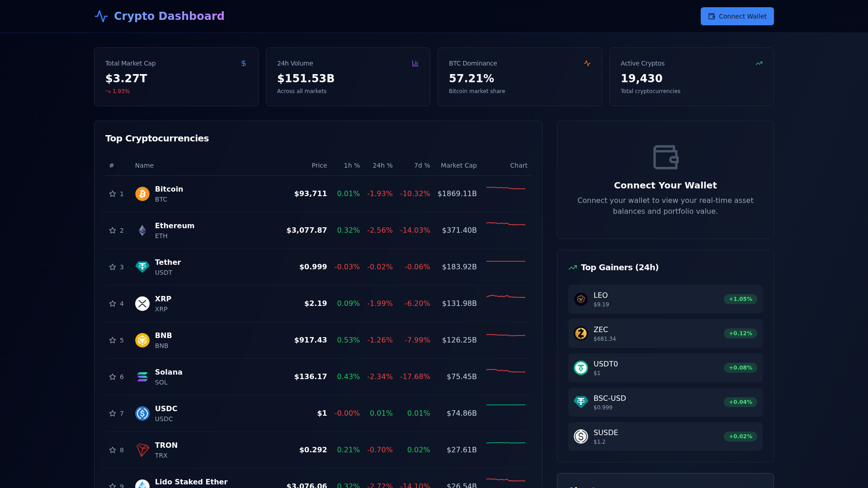Sort the table by Price column
This screenshot has width=868, height=488.
tap(319, 165)
